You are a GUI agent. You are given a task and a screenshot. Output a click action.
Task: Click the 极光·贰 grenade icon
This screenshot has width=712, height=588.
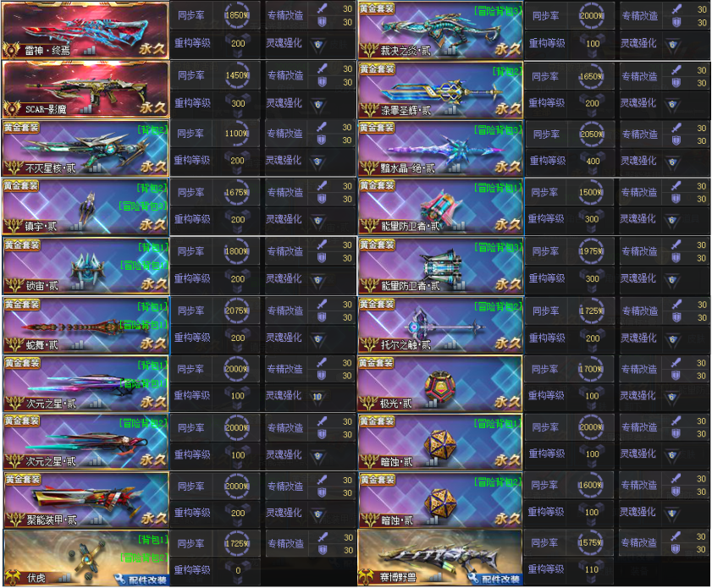pos(440,383)
